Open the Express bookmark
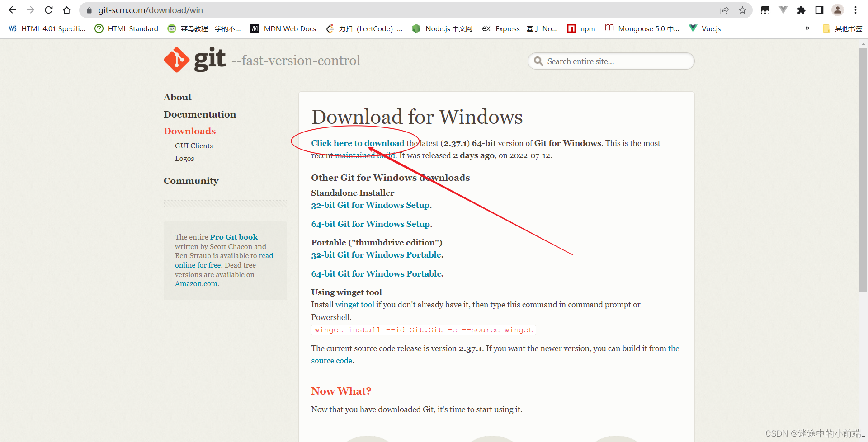868x442 pixels. pyautogui.click(x=520, y=28)
